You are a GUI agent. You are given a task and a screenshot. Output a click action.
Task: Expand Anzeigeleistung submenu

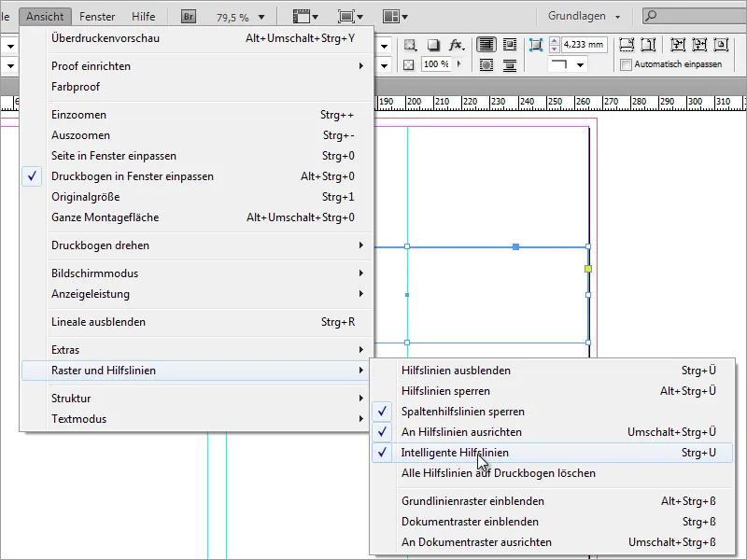(x=197, y=294)
